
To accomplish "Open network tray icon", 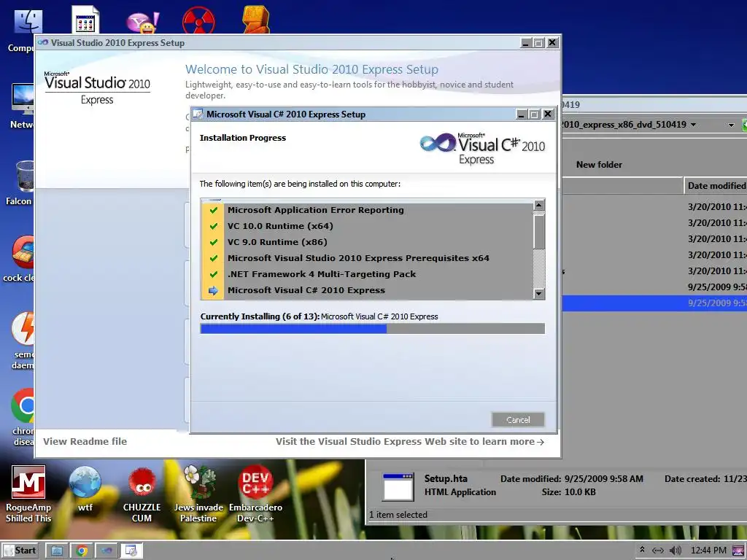I will 657,551.
